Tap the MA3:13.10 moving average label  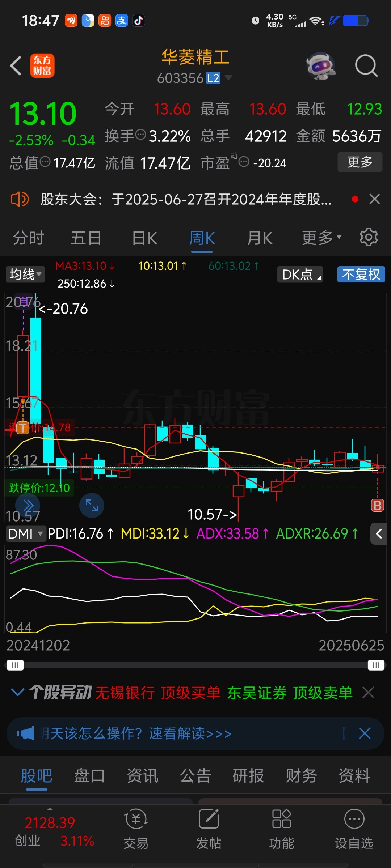[85, 266]
